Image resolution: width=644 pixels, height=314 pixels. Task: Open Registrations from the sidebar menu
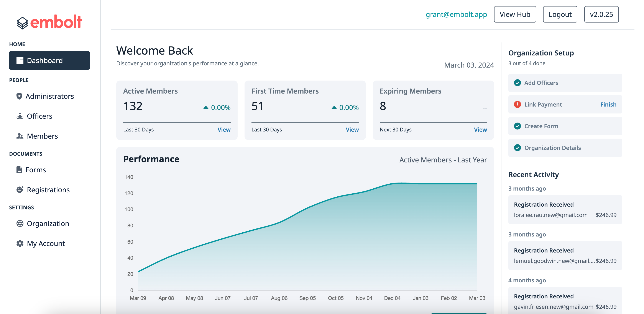(48, 190)
